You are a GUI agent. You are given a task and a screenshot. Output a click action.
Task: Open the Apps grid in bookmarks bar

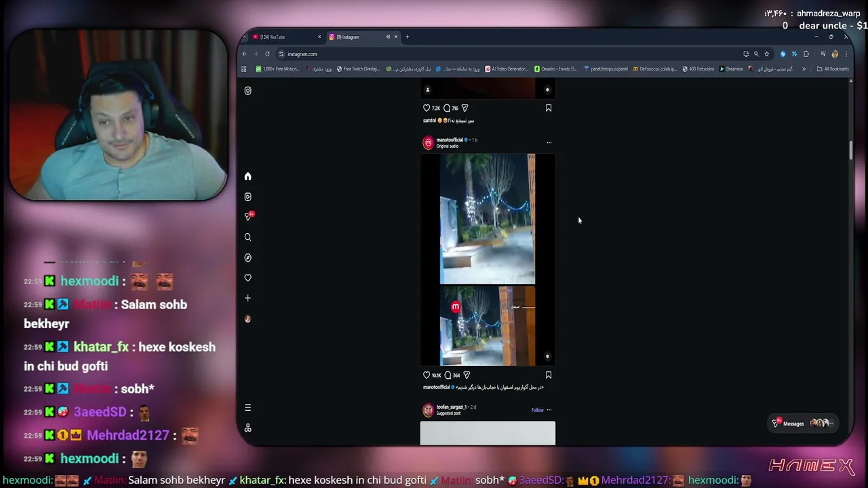243,68
